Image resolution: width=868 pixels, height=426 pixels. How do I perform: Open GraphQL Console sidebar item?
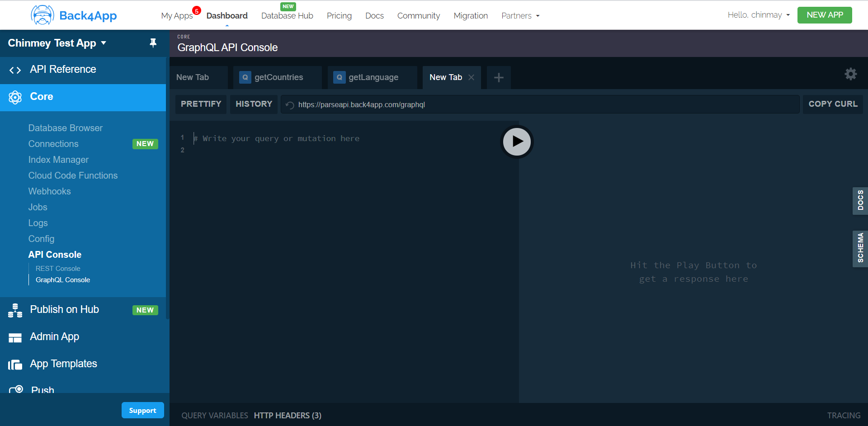click(63, 280)
